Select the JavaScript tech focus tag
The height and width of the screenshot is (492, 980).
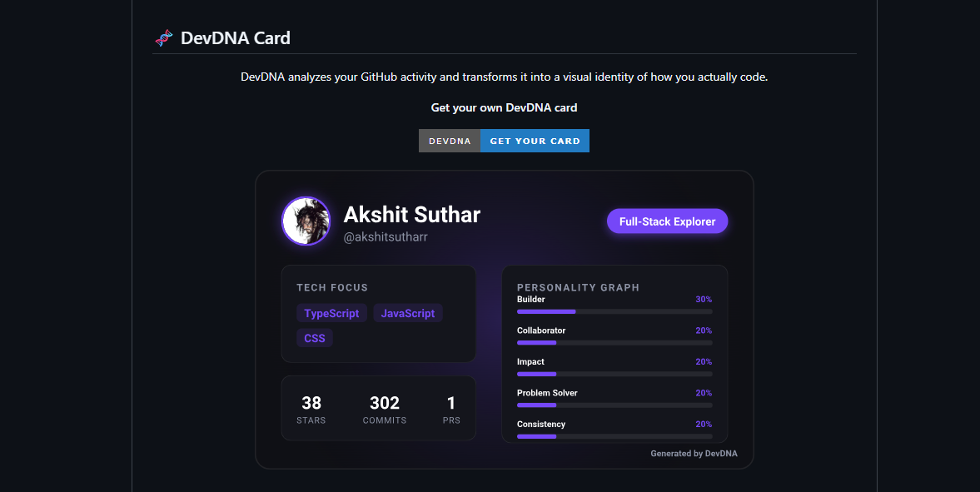pos(407,313)
